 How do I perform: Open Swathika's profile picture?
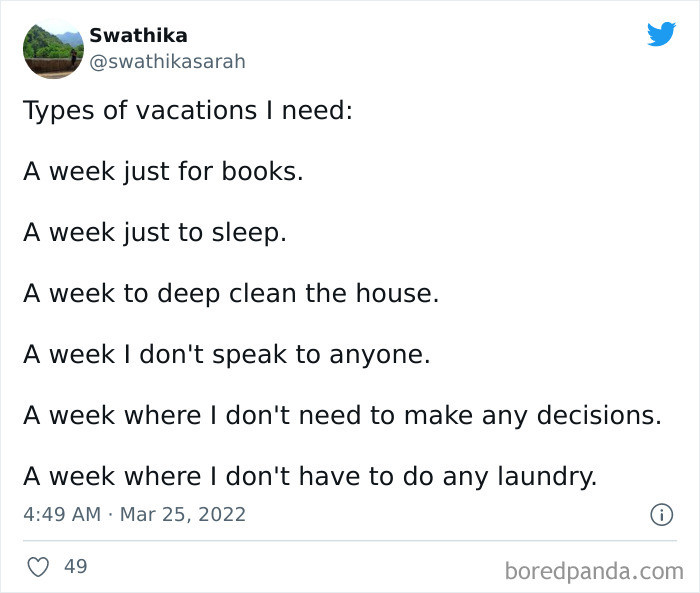click(53, 49)
